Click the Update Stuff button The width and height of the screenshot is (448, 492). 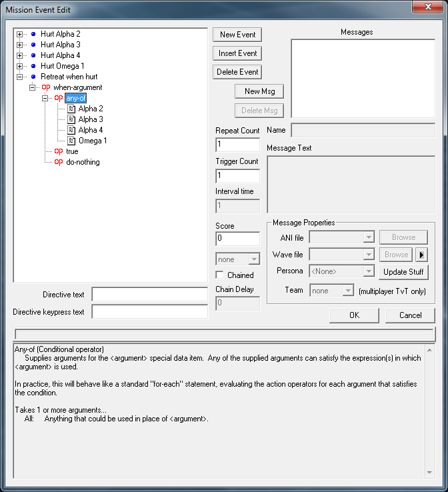404,271
